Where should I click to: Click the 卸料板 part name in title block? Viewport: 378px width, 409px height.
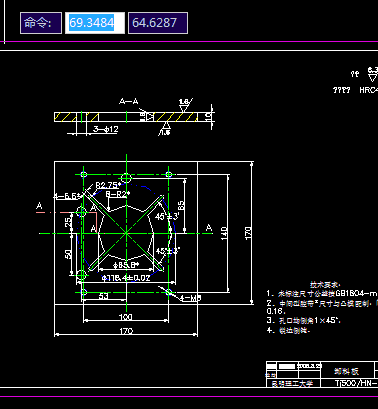[x=346, y=371]
